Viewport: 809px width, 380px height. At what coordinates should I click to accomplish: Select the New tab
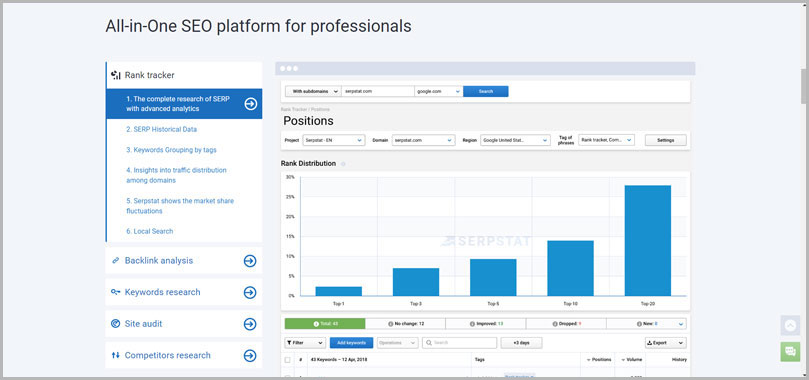tap(646, 324)
